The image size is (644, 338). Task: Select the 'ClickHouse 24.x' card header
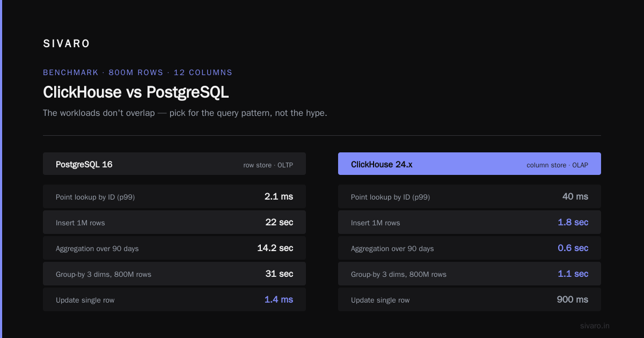tap(470, 164)
